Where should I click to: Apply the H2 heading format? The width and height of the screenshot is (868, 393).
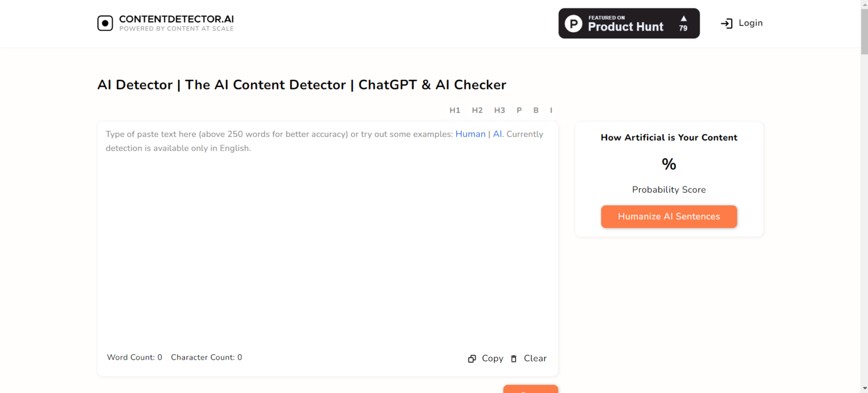coord(477,110)
